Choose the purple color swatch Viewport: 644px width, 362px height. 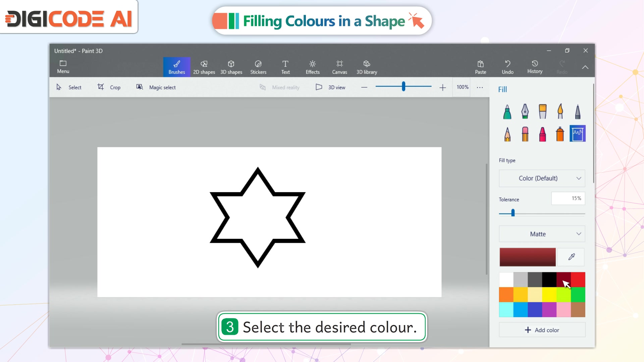click(x=549, y=310)
